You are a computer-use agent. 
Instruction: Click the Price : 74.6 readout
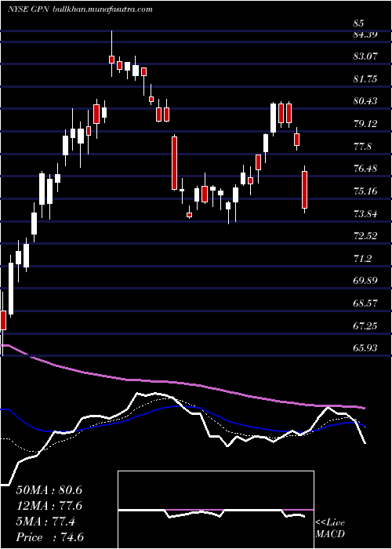point(49,537)
